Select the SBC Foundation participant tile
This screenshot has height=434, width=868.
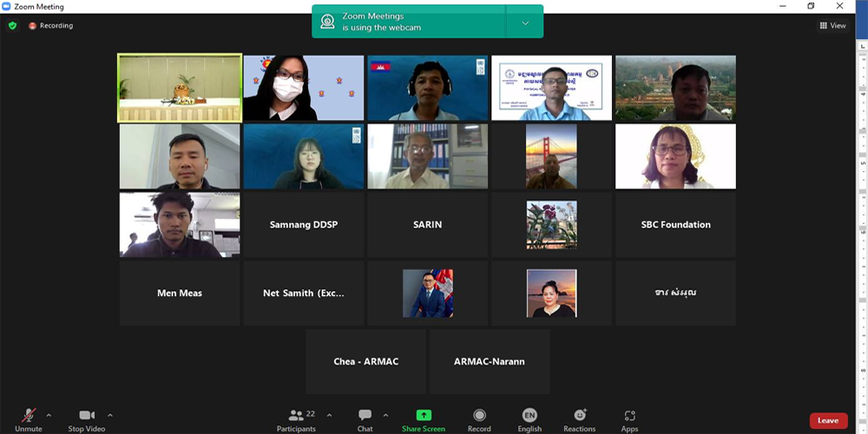coord(675,225)
